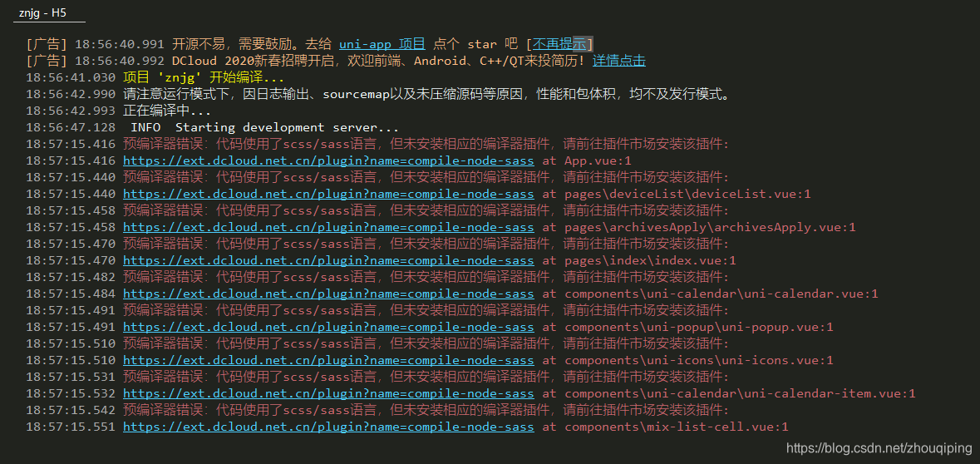Click the 开源不易，需要鼓励 ad text
The width and height of the screenshot is (980, 464).
[x=253, y=44]
